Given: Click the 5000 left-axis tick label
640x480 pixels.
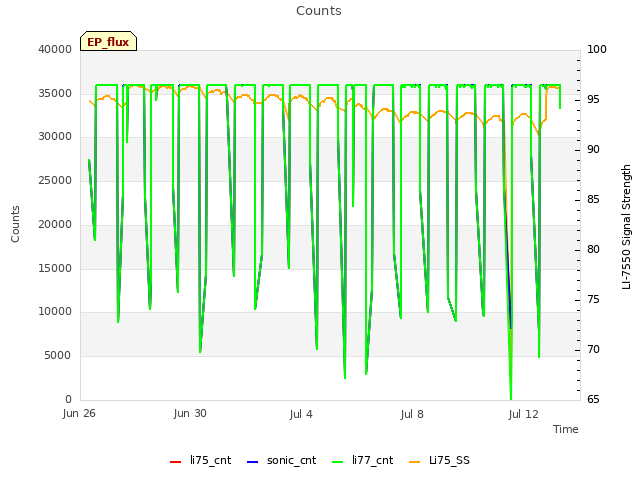Looking at the screenshot, I should coord(58,356).
